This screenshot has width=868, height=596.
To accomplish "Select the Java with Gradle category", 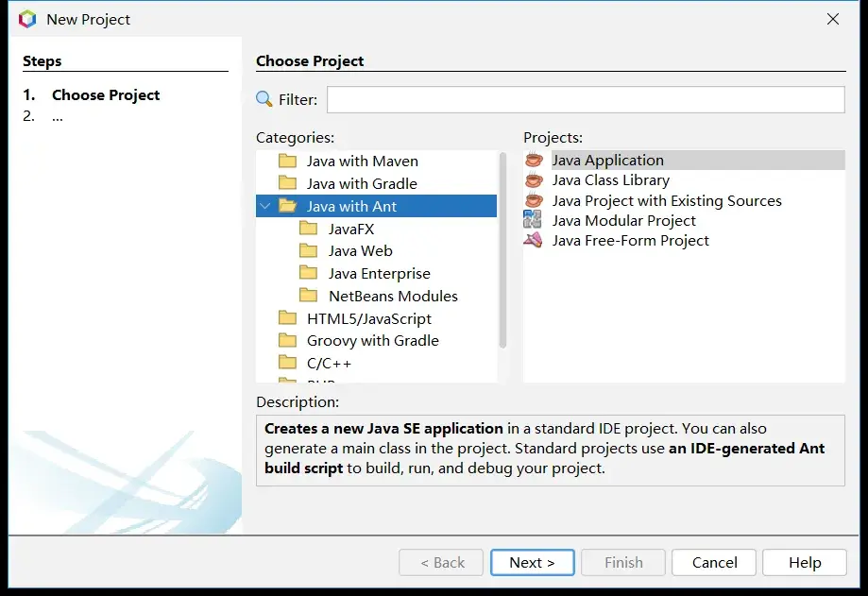I will [362, 183].
